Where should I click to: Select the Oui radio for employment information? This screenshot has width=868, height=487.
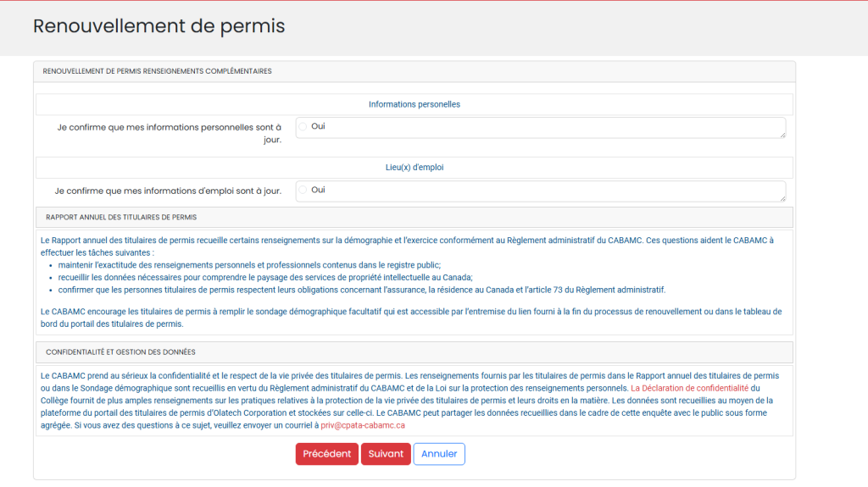click(303, 190)
